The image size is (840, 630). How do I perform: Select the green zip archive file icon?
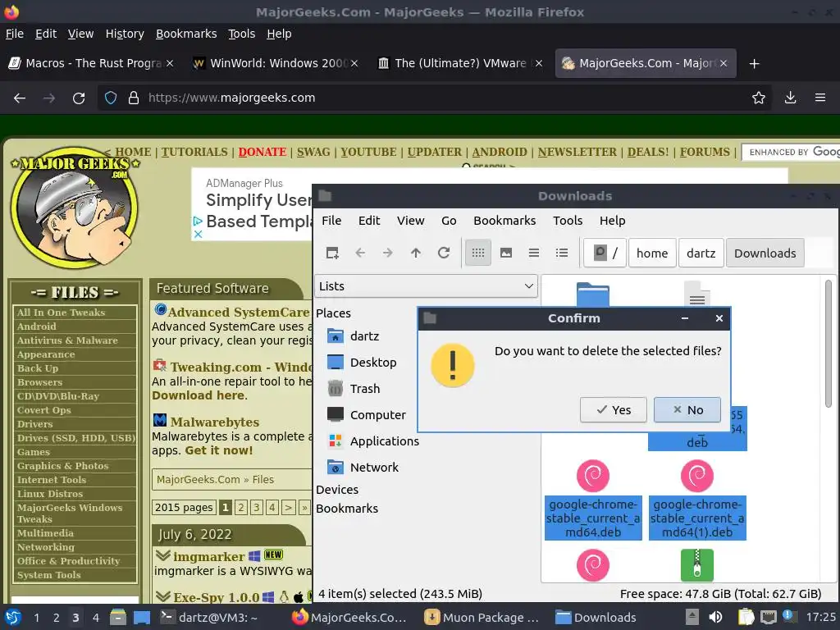click(697, 565)
